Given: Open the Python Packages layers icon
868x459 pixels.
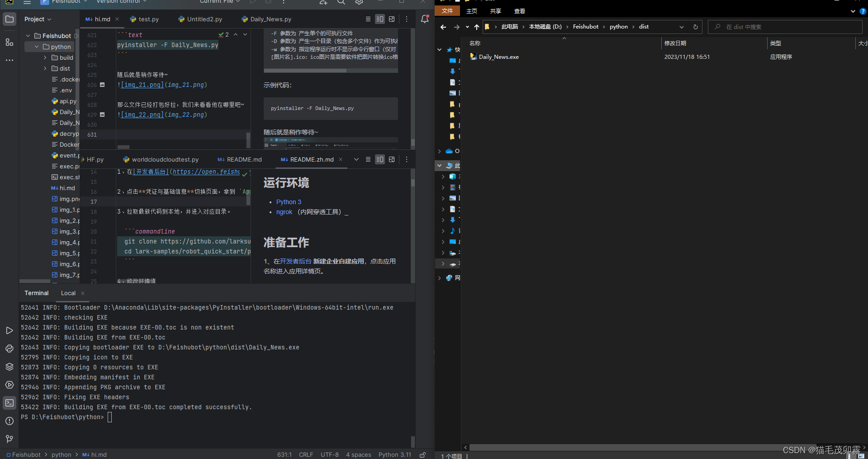Looking at the screenshot, I should pyautogui.click(x=9, y=367).
